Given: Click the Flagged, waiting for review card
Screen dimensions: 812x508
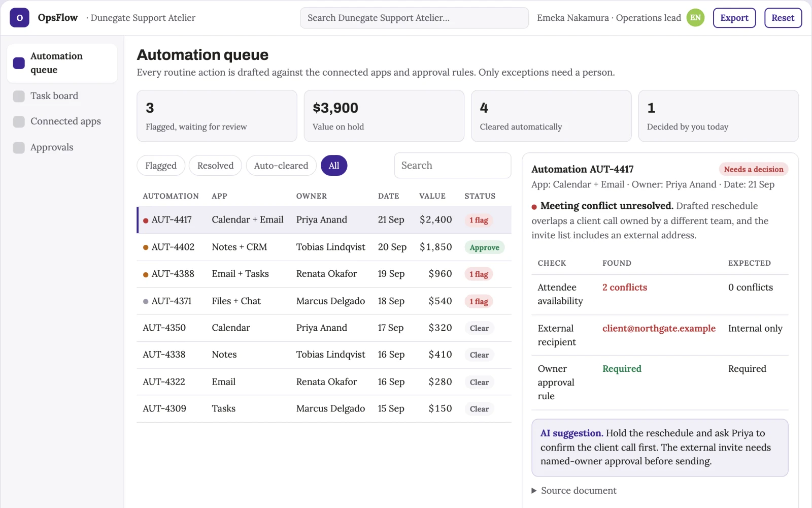Looking at the screenshot, I should 217,116.
